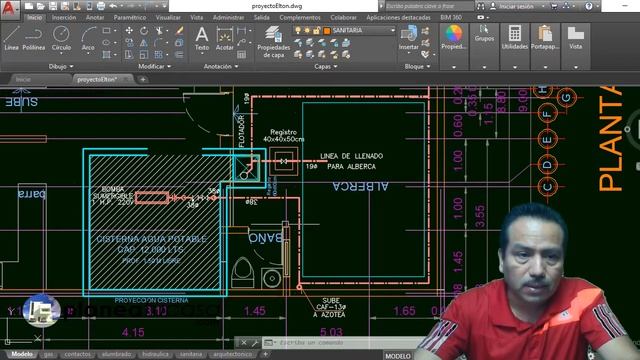This screenshot has width=640, height=360.
Task: Open the SANITARIA layer dropdown list
Action: point(393,30)
